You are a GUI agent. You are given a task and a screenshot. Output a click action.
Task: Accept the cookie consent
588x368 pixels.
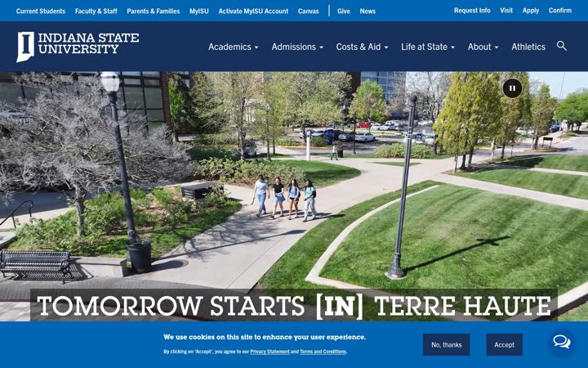click(x=505, y=345)
